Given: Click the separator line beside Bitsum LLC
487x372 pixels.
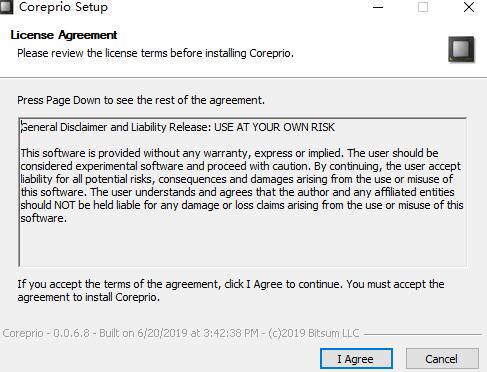Looking at the screenshot, I should pos(423,334).
